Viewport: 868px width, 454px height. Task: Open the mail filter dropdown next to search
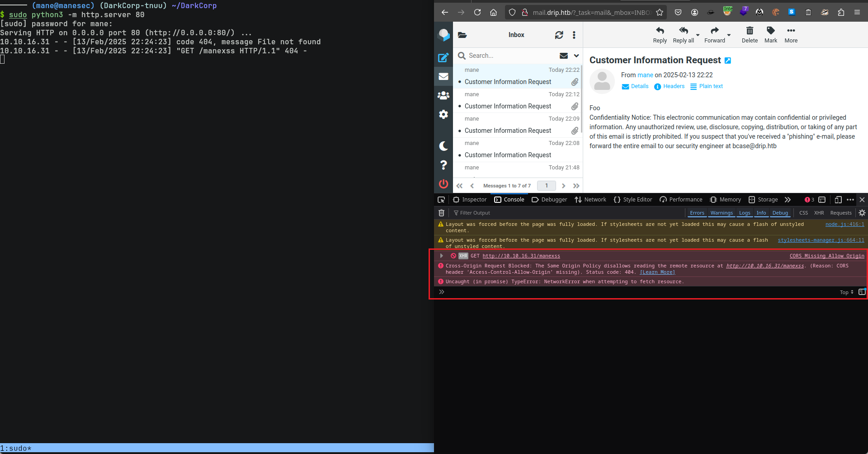pos(576,56)
